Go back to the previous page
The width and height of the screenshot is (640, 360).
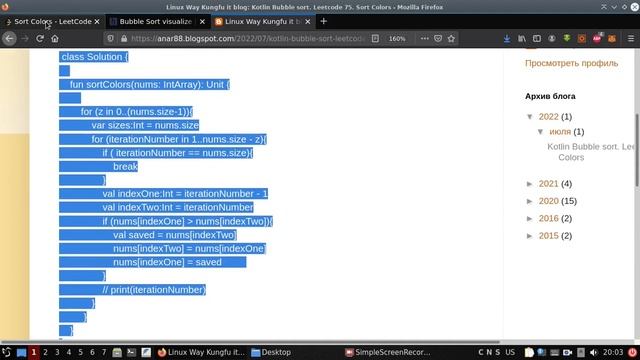[x=9, y=38]
